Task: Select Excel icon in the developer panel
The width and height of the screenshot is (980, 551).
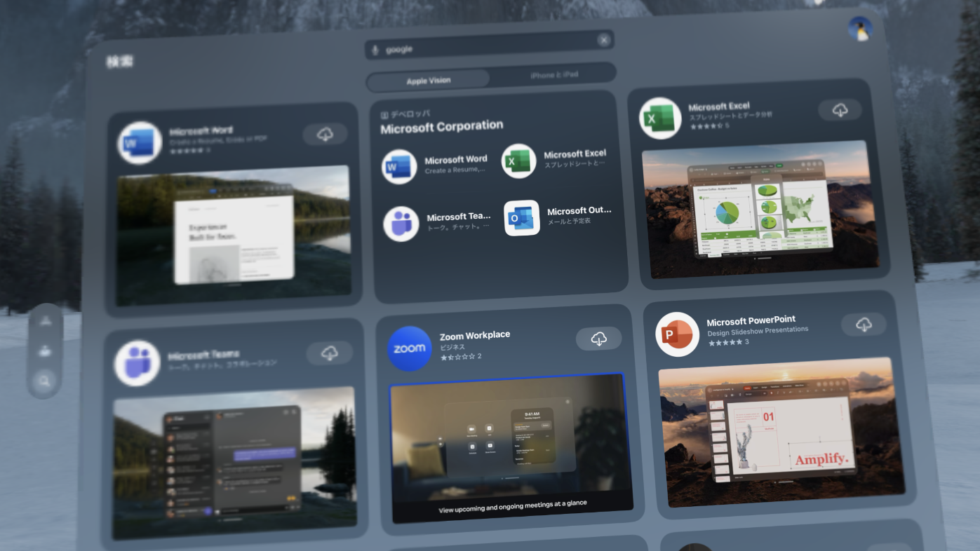Action: coord(518,161)
